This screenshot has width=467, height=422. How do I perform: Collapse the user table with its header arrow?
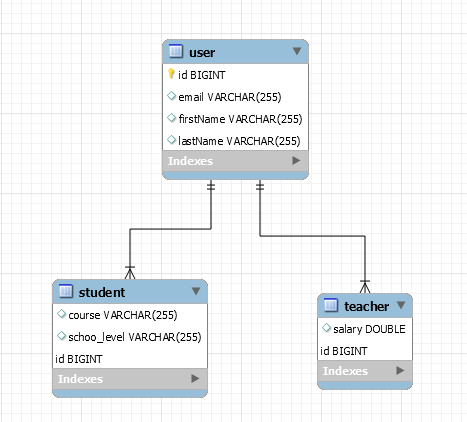pos(297,51)
